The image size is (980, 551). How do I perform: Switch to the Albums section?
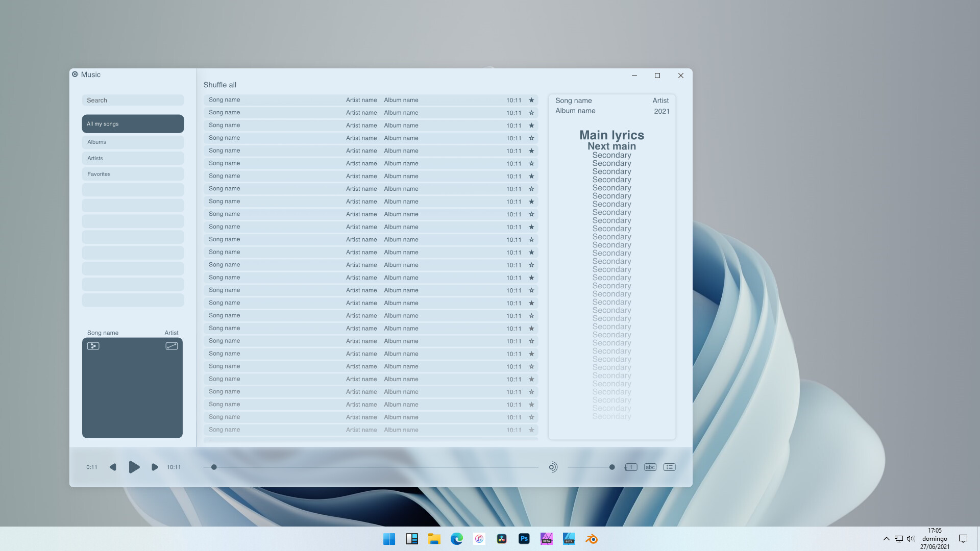(133, 142)
